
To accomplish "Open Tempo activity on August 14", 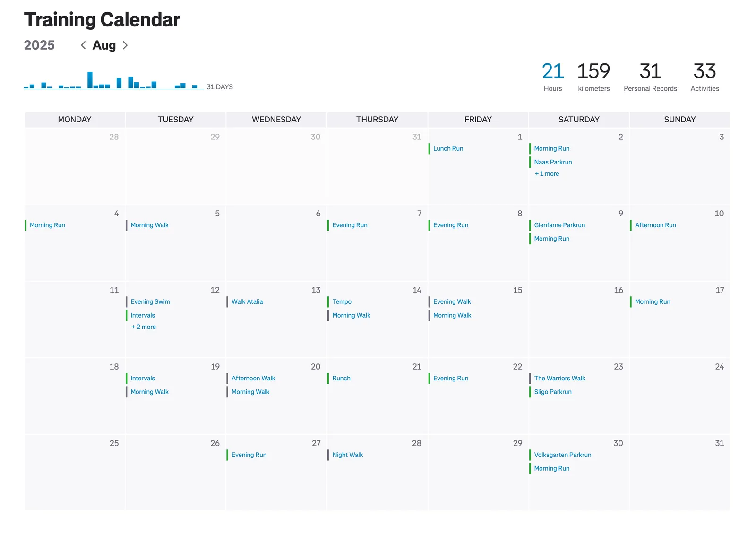I will pos(342,302).
